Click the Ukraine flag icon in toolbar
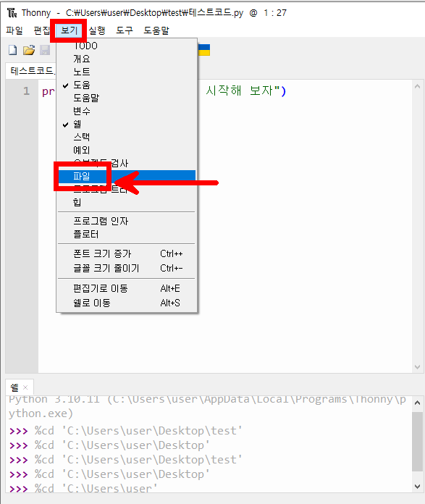 (x=204, y=50)
